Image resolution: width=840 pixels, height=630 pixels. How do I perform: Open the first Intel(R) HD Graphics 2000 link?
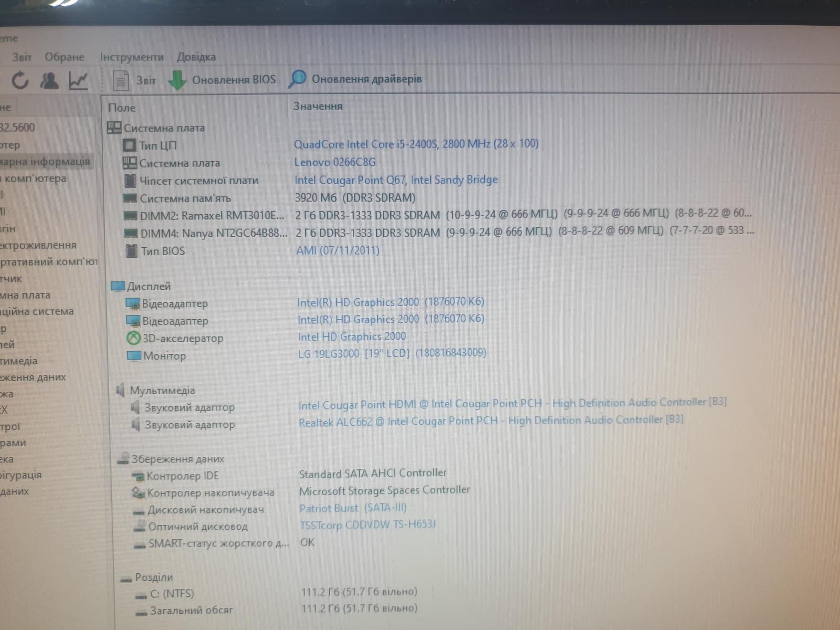click(x=391, y=302)
